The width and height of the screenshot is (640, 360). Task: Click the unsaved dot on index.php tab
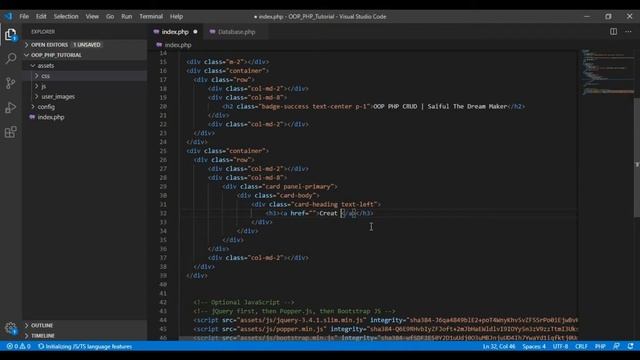point(196,31)
